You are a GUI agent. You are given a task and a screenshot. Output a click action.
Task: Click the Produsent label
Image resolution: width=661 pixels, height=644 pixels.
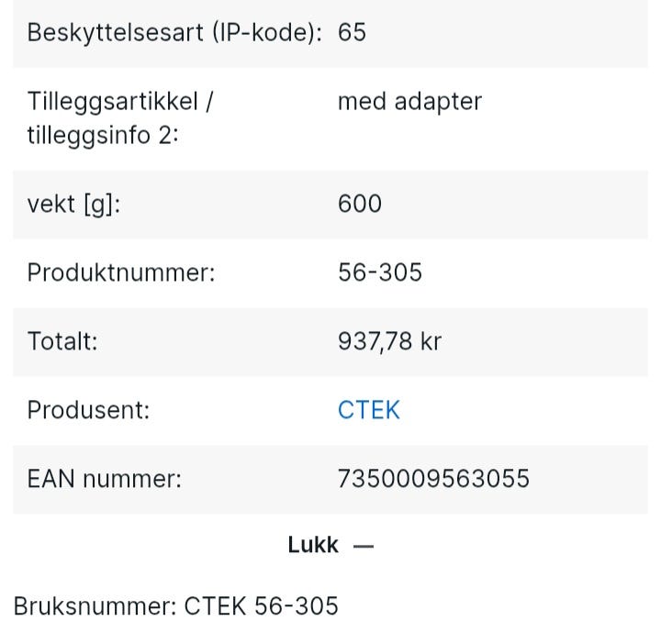coord(88,409)
